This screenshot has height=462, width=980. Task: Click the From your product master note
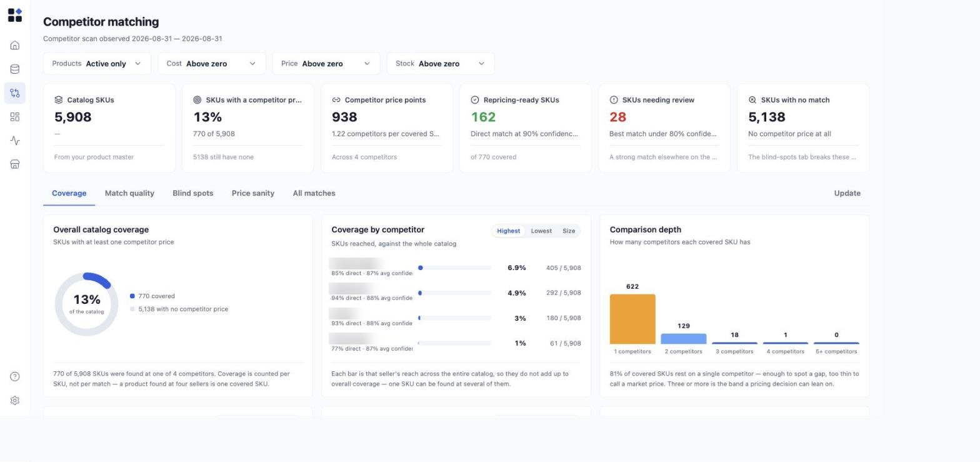click(94, 157)
